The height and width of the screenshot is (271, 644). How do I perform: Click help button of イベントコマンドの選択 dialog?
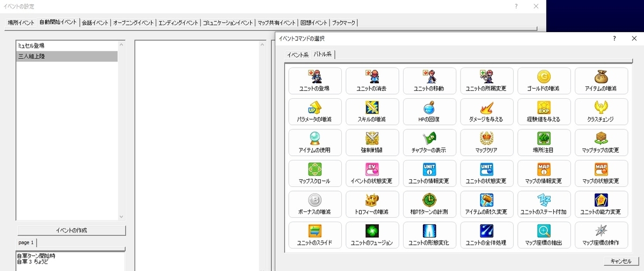pyautogui.click(x=614, y=39)
